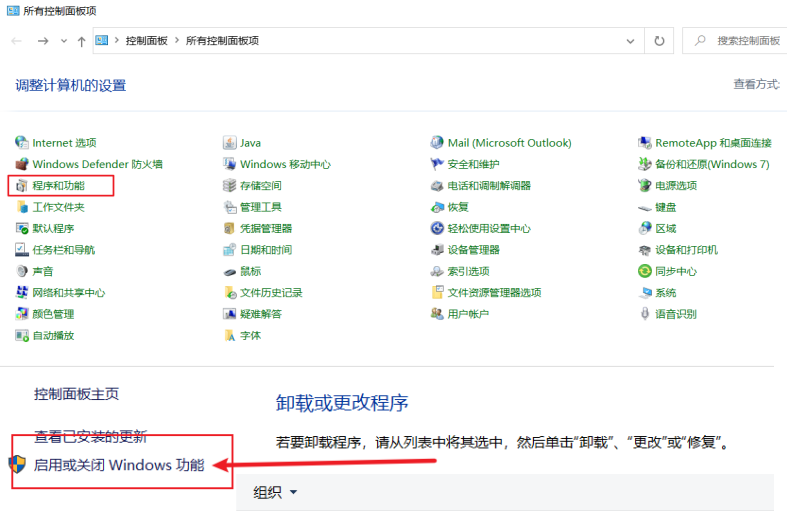Open recent locations dropdown arrow
The width and height of the screenshot is (787, 516).
click(64, 41)
